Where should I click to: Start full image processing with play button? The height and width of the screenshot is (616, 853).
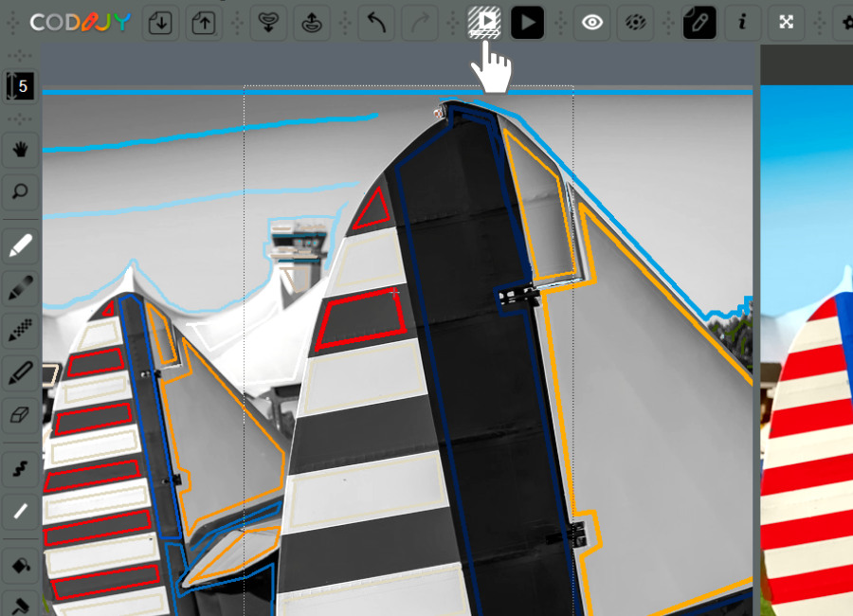tap(527, 23)
